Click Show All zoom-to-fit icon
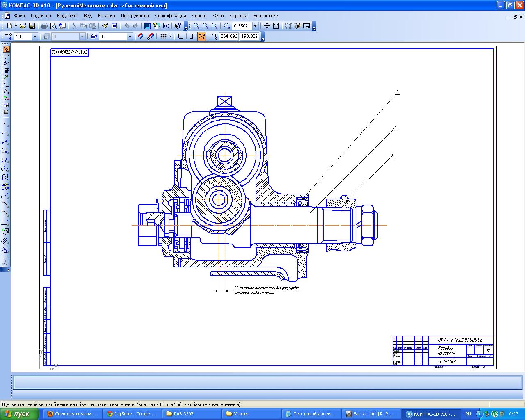525x420 pixels. (x=276, y=26)
